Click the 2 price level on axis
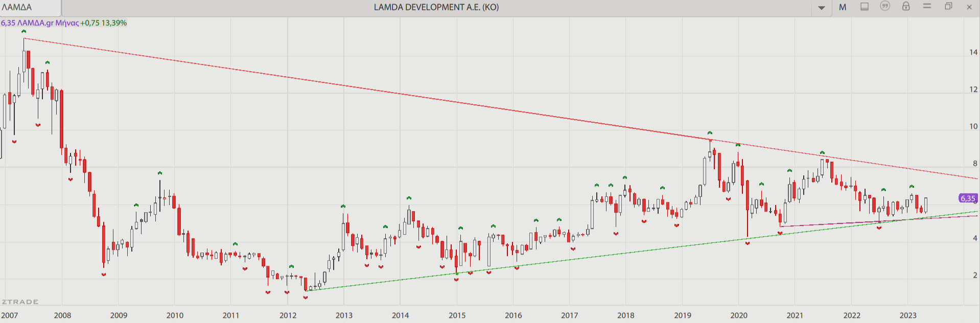The width and height of the screenshot is (980, 323). point(975,275)
